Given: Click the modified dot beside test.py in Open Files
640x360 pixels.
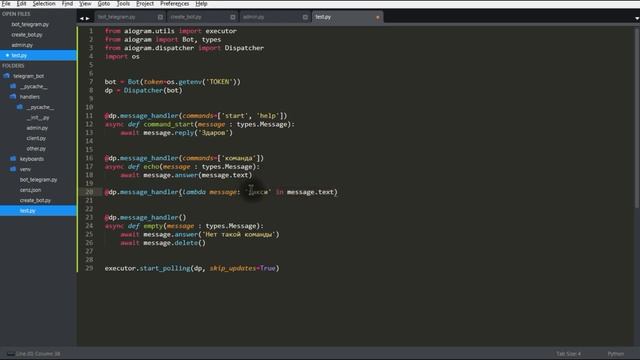Looking at the screenshot, I should tap(7, 55).
